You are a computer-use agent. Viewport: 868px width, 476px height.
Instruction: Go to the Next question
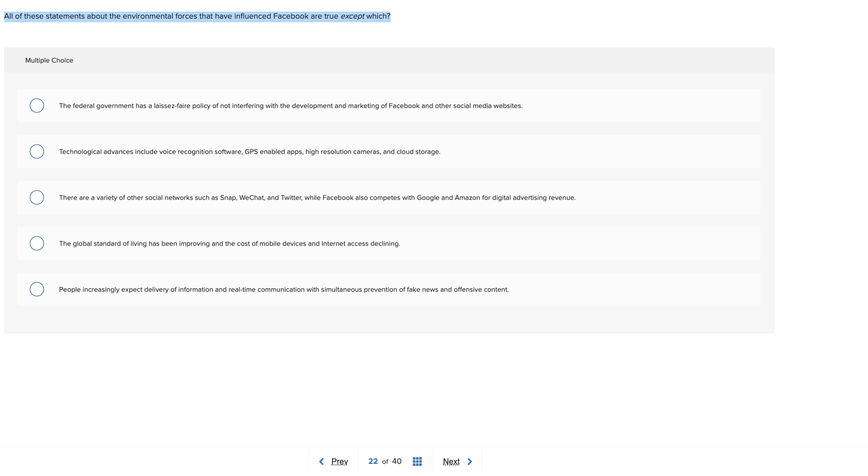pyautogui.click(x=451, y=461)
